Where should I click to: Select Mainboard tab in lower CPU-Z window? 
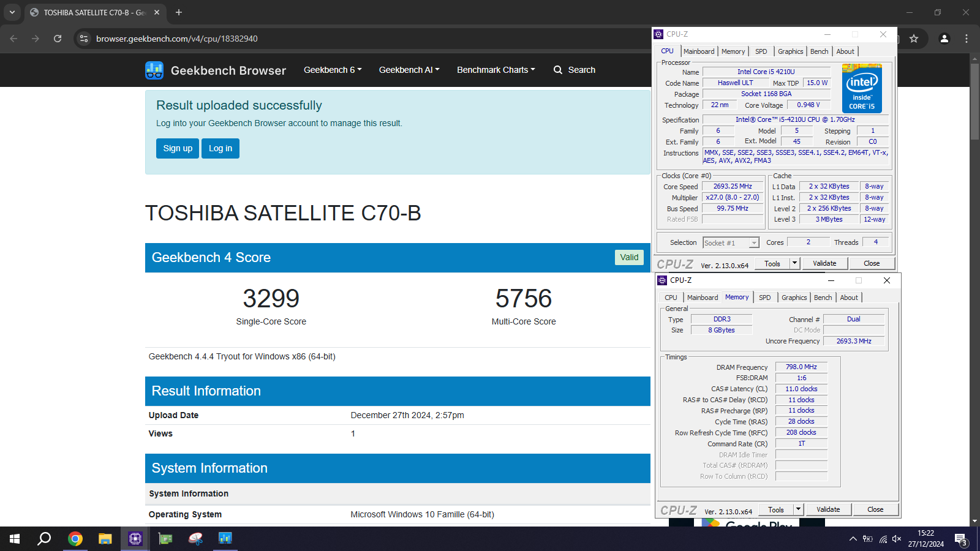tap(703, 298)
